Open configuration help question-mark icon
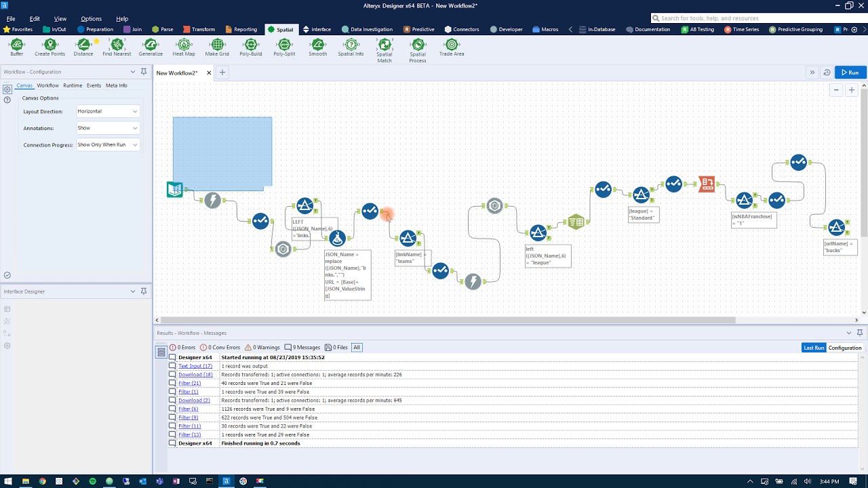 [x=7, y=100]
